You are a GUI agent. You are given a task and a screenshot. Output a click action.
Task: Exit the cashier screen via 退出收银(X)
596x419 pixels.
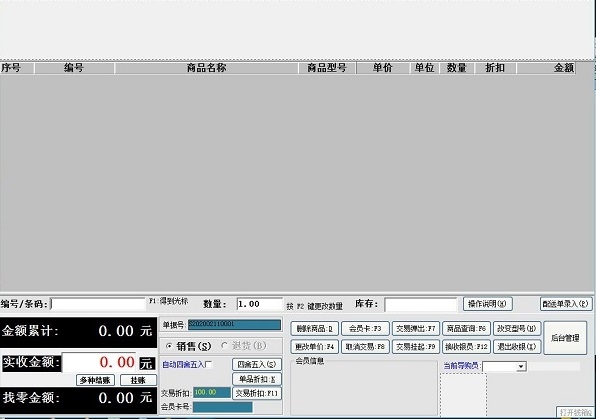click(x=517, y=347)
